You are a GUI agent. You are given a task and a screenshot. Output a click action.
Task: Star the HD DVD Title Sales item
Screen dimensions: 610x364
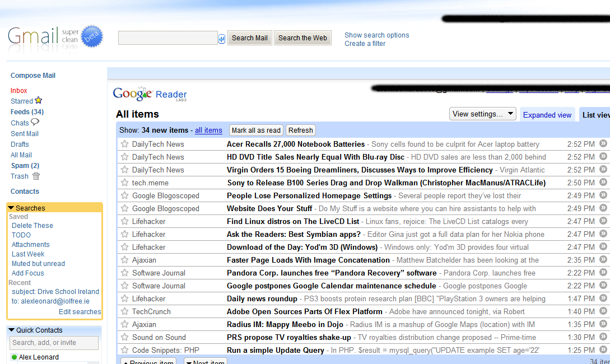coord(124,157)
